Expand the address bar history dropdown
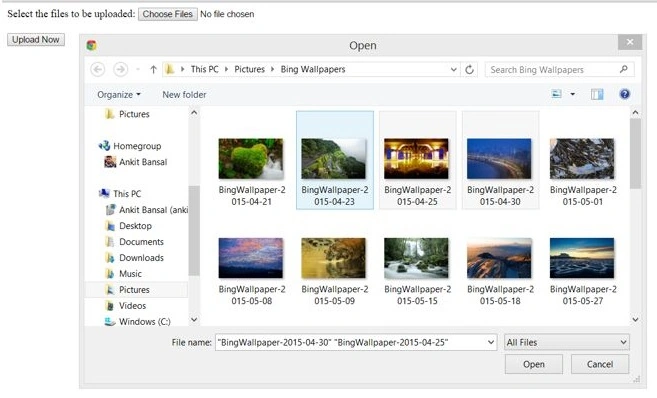 [453, 70]
